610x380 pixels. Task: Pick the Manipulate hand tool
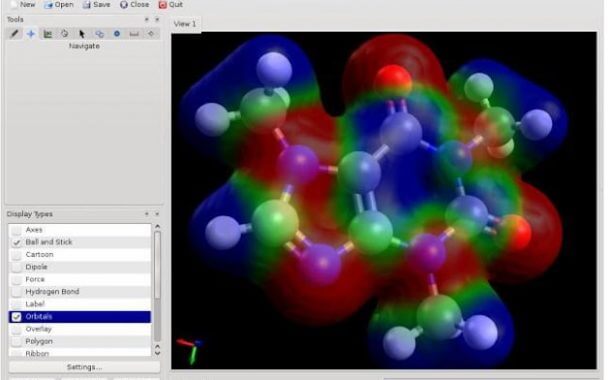point(65,34)
